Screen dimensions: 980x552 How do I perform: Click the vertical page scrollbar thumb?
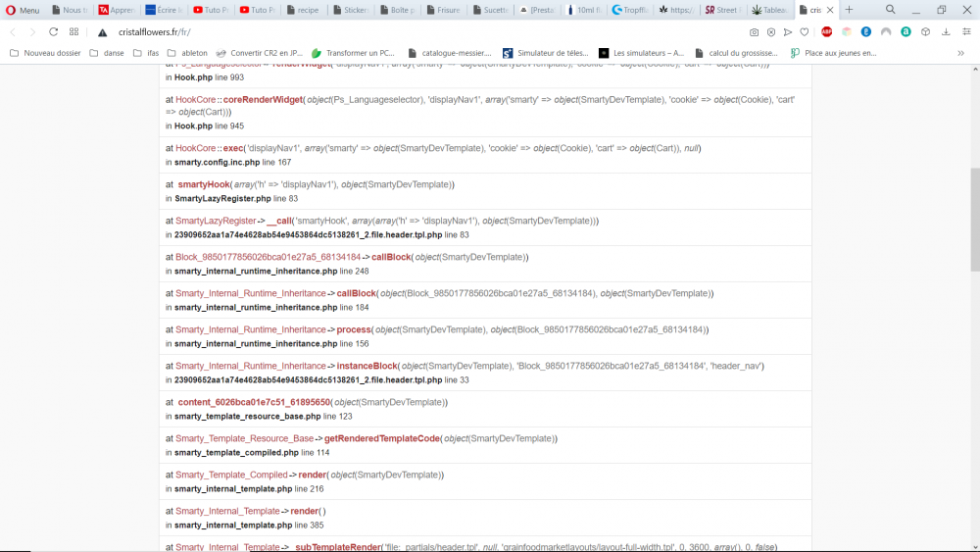[975, 220]
